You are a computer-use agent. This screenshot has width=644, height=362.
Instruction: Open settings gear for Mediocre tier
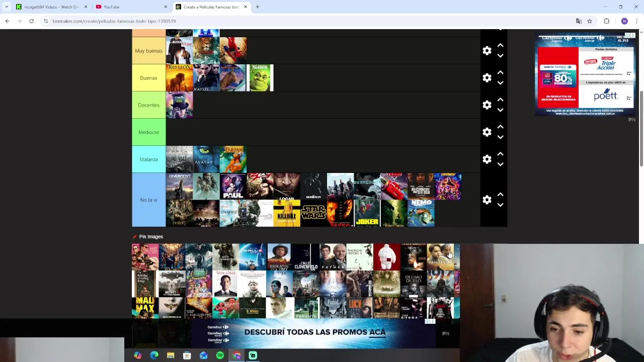[487, 132]
